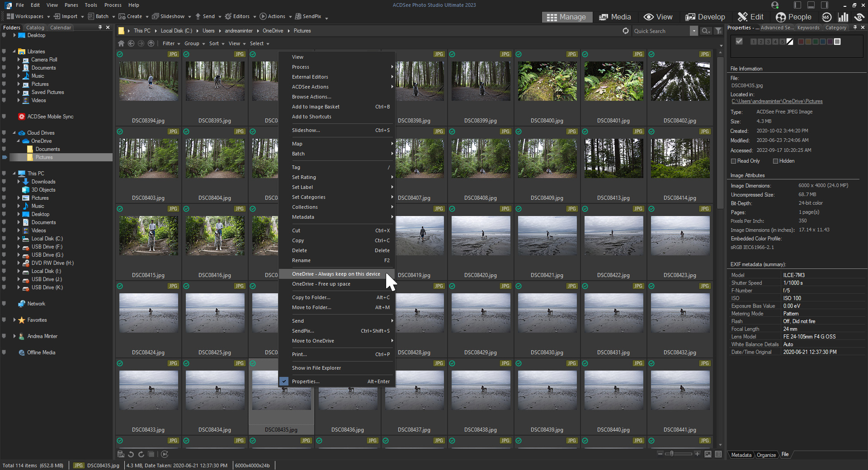This screenshot has width=868, height=470.
Task: Switch to the Keywords tab
Action: [x=808, y=28]
